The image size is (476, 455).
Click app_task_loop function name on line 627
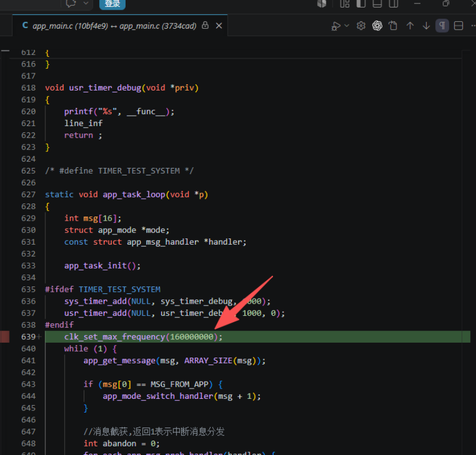(134, 194)
